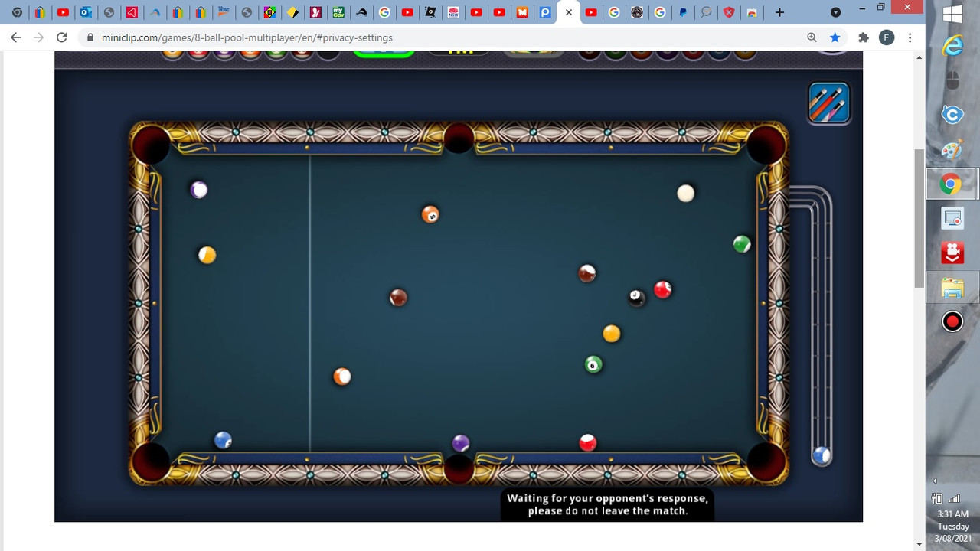Click the browser forward arrow
980x551 pixels.
[38, 37]
